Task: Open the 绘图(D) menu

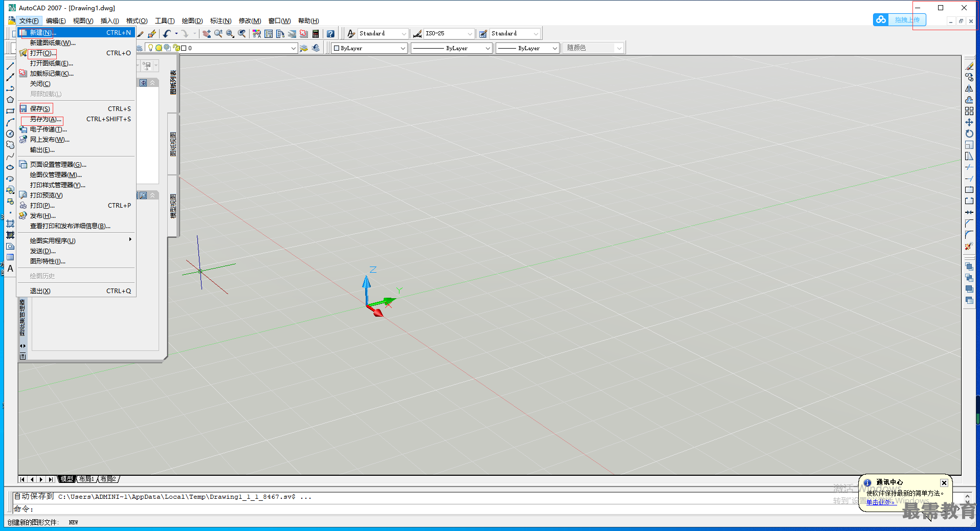Action: click(192, 21)
